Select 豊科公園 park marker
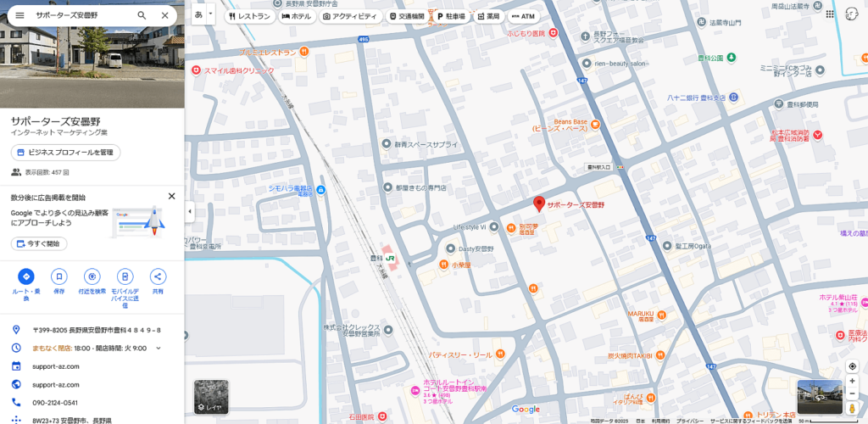868x424 pixels. pyautogui.click(x=732, y=58)
